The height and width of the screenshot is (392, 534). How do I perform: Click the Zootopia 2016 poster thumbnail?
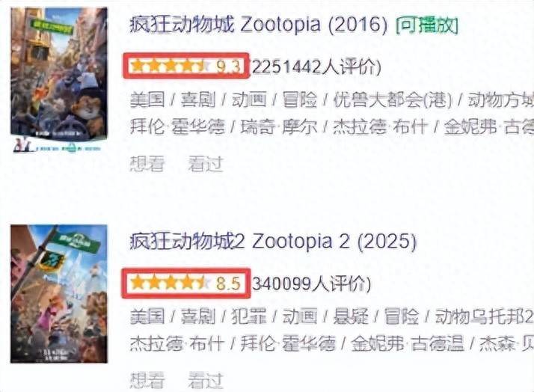[59, 80]
